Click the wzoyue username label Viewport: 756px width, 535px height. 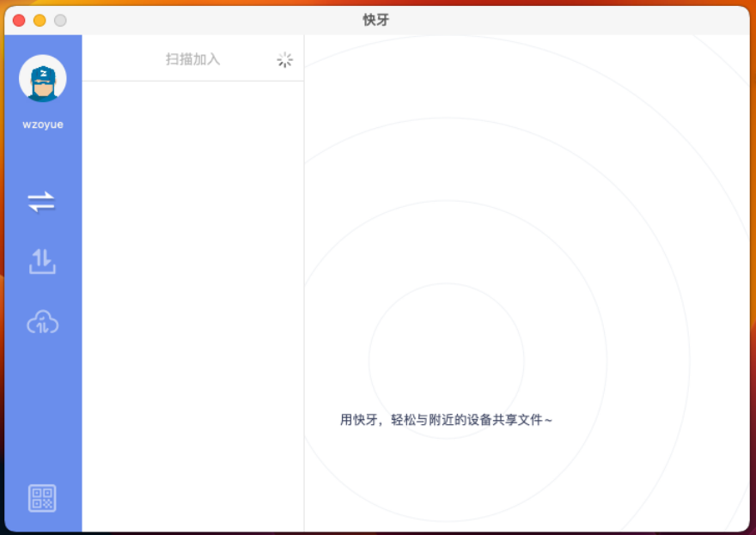[43, 125]
